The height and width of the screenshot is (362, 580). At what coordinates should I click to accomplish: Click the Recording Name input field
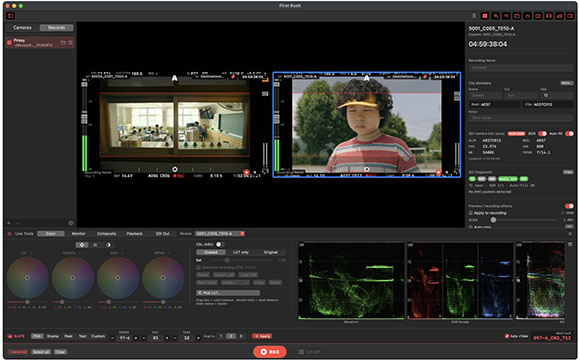[521, 68]
